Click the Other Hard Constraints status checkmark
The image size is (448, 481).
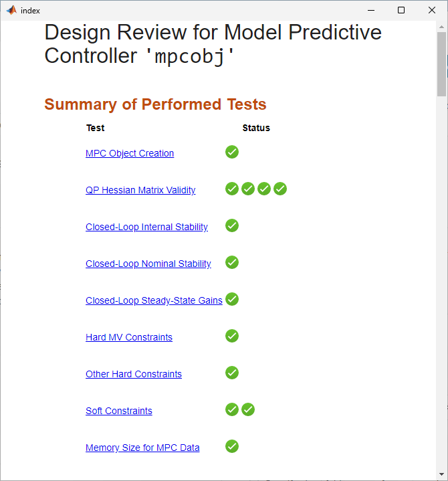(x=232, y=373)
